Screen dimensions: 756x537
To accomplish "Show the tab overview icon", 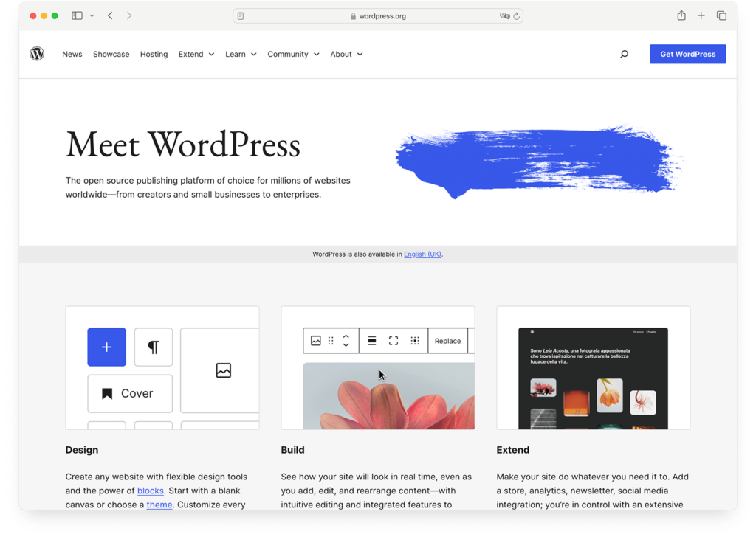I will point(721,15).
